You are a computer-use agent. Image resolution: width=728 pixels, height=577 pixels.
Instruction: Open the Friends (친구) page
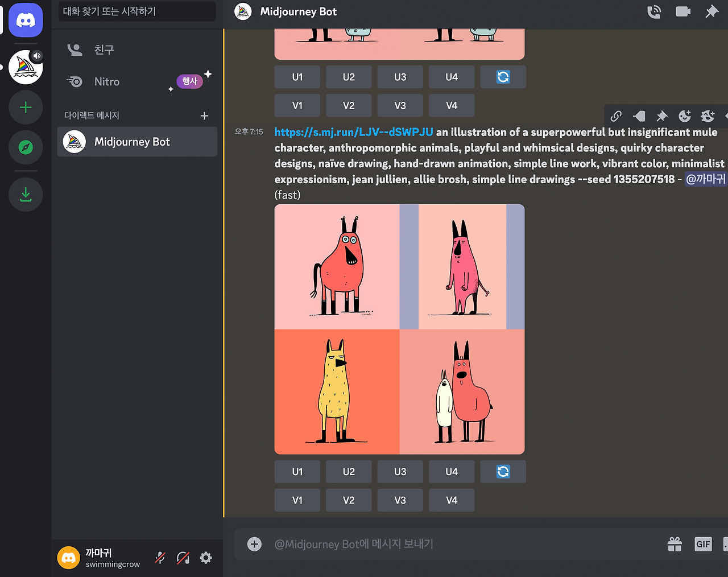pyautogui.click(x=137, y=50)
